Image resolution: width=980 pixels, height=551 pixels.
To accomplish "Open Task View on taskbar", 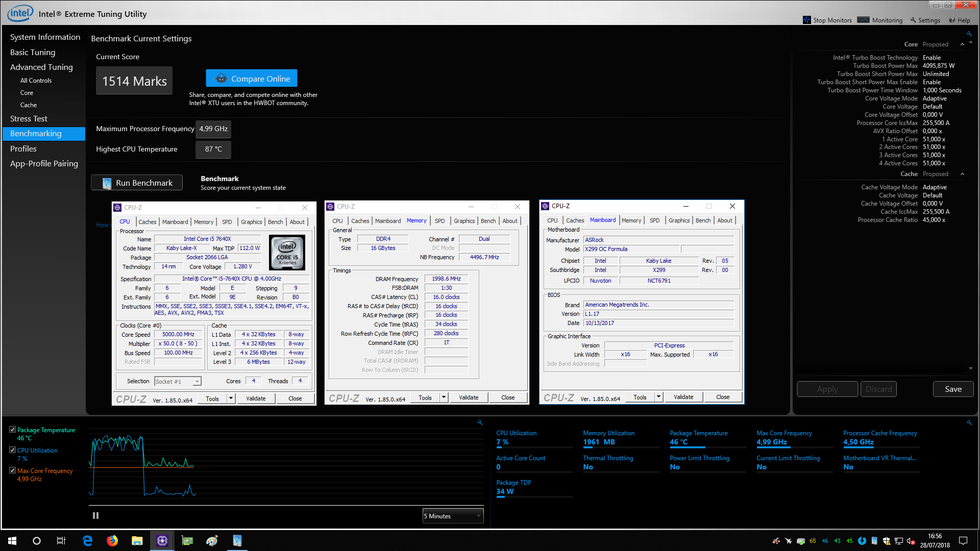I will [x=61, y=541].
